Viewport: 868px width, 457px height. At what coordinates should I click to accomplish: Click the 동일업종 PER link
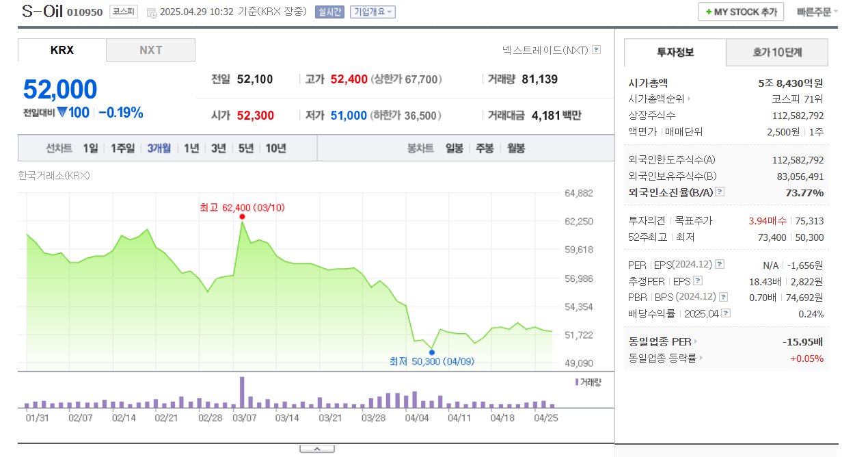point(660,341)
